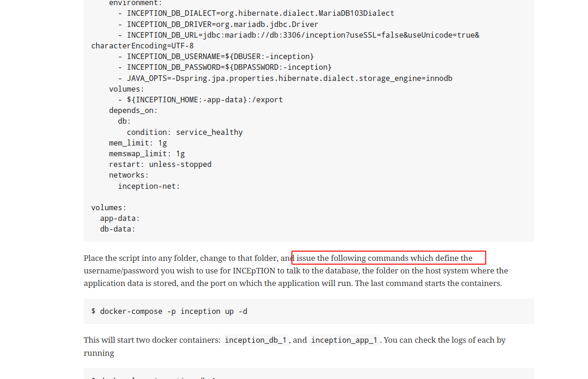This screenshot has height=379, width=588.
Task: Select the depends_on key in the YAML
Action: tap(132, 110)
